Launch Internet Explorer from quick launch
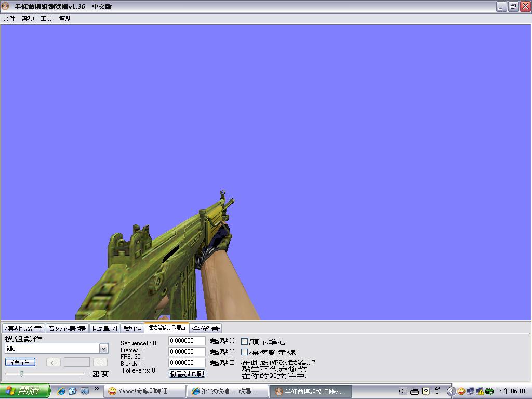Image resolution: width=532 pixels, height=399 pixels. (x=61, y=391)
